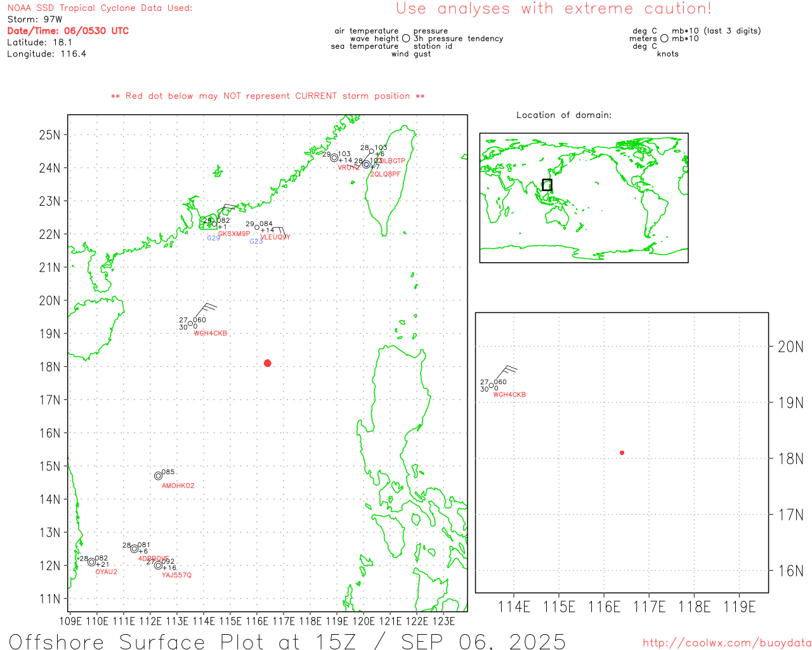Select WGH4CKB station circle on main map
The image size is (812, 650).
[x=190, y=324]
